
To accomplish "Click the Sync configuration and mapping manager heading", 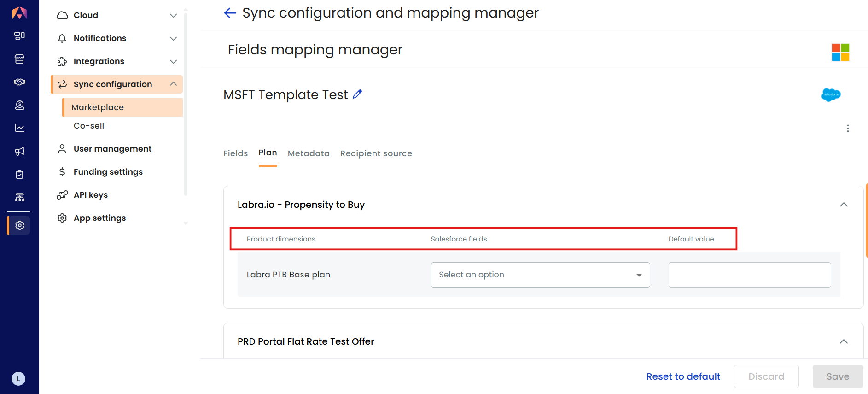I will (x=390, y=13).
